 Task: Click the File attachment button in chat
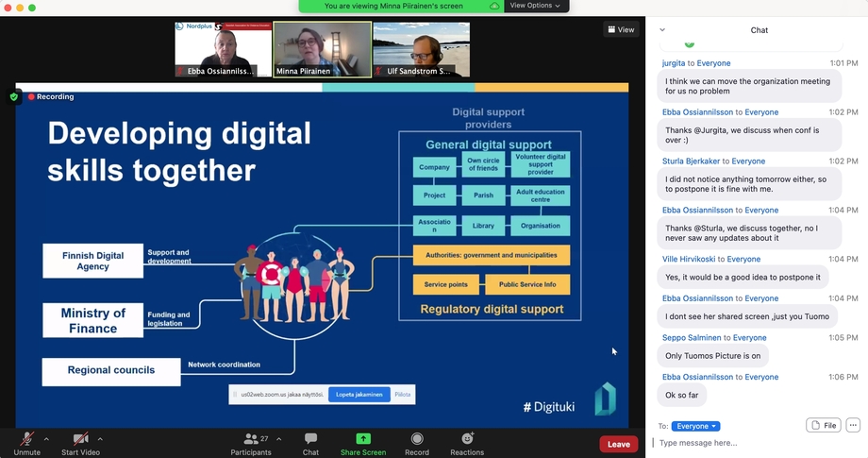(823, 426)
